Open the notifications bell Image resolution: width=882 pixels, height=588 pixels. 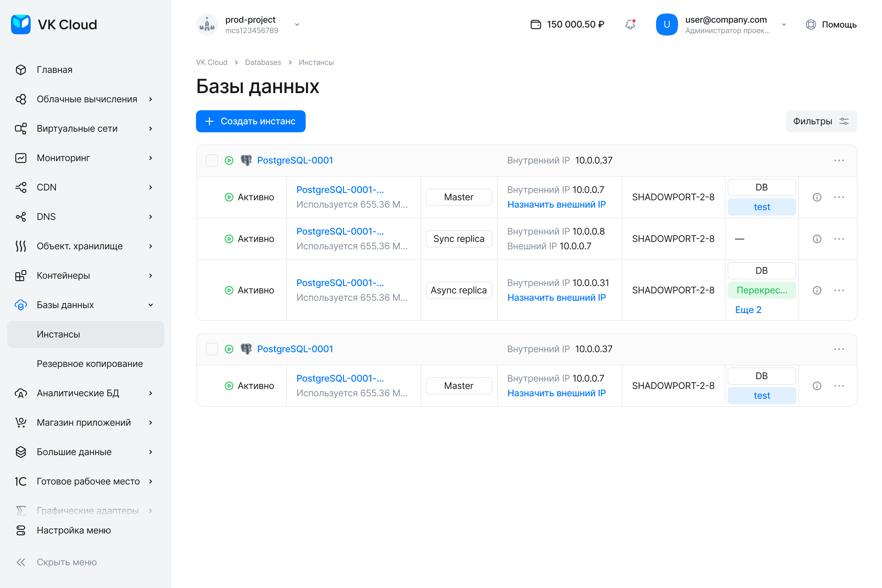630,24
